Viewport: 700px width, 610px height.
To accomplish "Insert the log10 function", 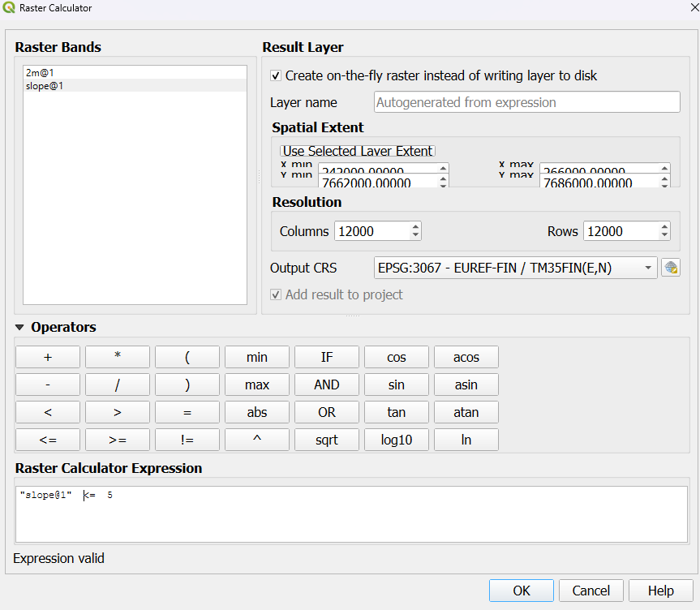I will tap(397, 440).
